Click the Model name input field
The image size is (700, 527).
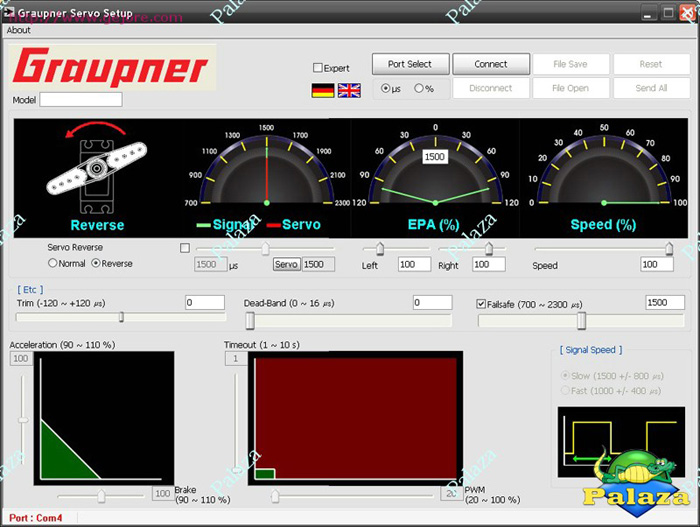tap(81, 100)
